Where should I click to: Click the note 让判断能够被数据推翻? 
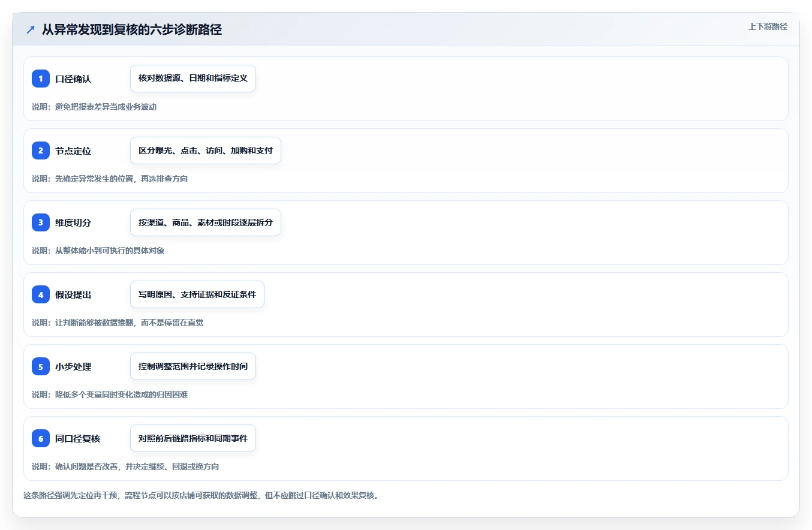(94, 323)
